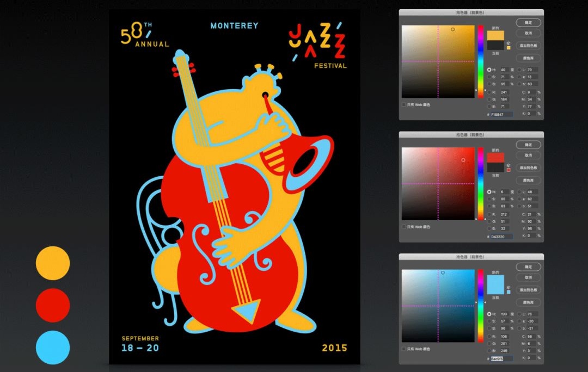Click the red palette circle left of poster
The image size is (588, 372).
coord(52,305)
